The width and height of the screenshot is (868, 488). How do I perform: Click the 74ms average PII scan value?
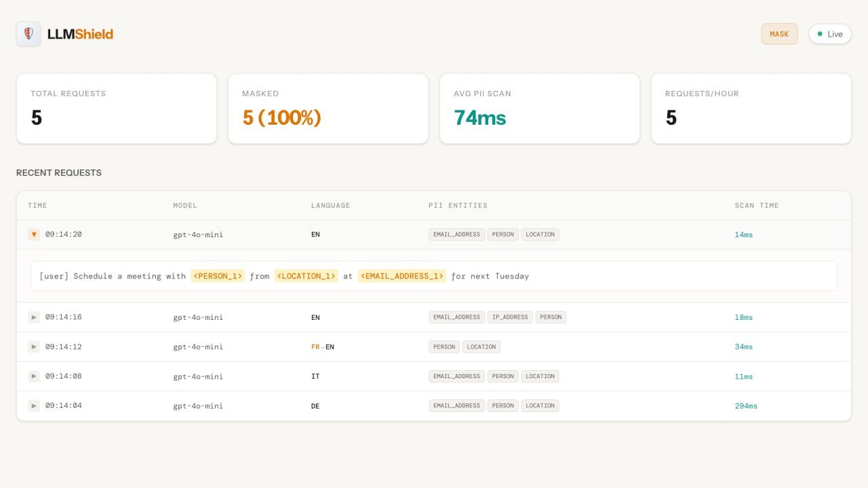(x=480, y=118)
